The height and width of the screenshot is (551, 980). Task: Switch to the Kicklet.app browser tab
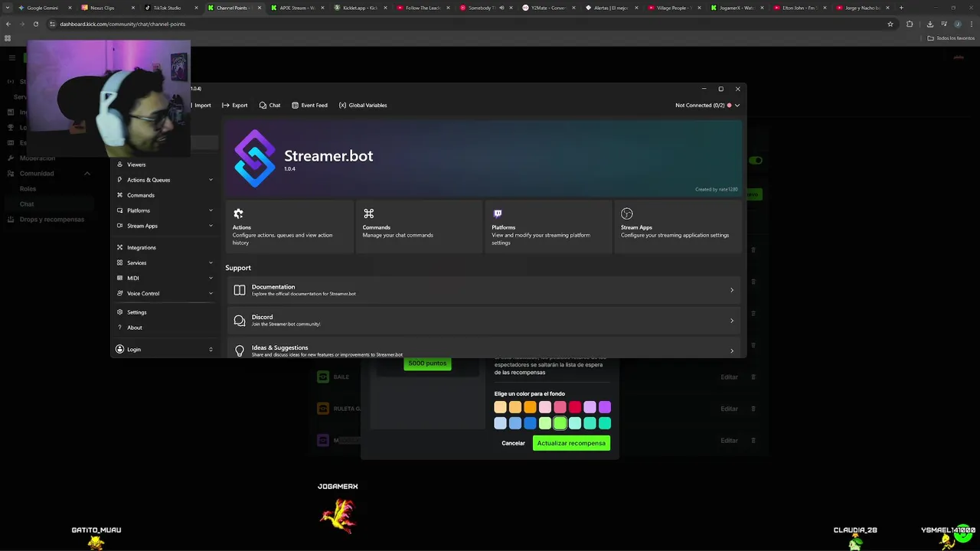360,8
